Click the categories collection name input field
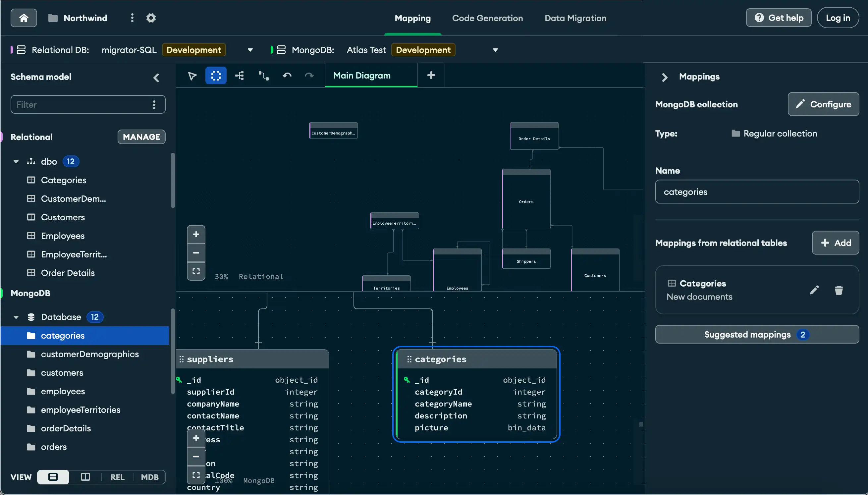Viewport: 868px width, 495px height. (x=756, y=192)
